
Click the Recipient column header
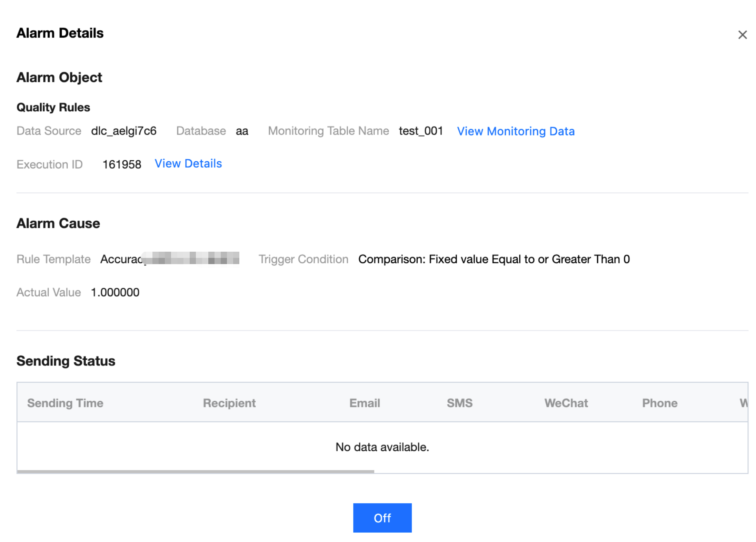pyautogui.click(x=229, y=403)
